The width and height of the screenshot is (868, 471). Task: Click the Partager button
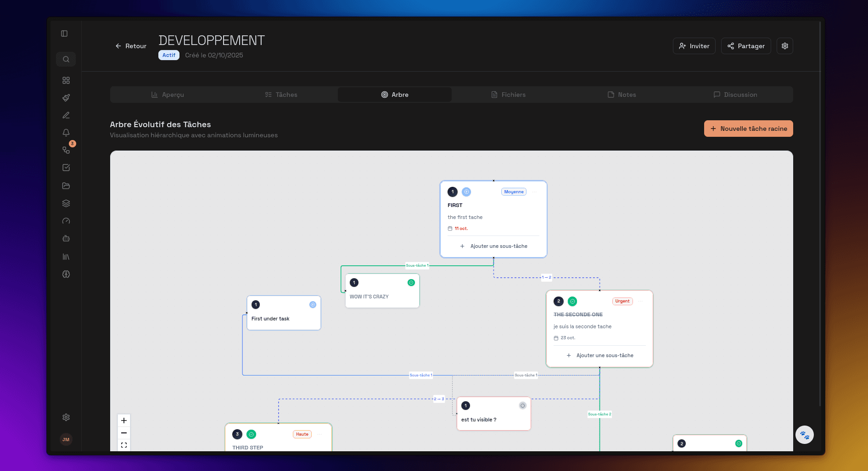click(746, 46)
